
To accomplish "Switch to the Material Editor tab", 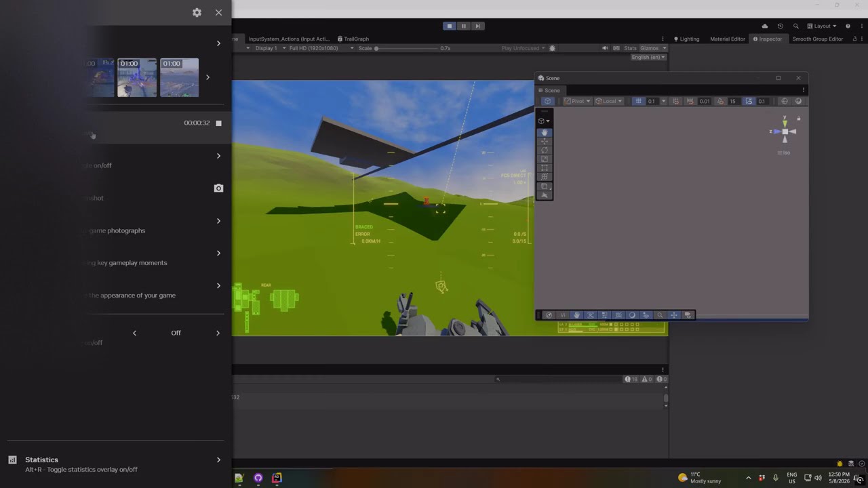I will [x=727, y=39].
